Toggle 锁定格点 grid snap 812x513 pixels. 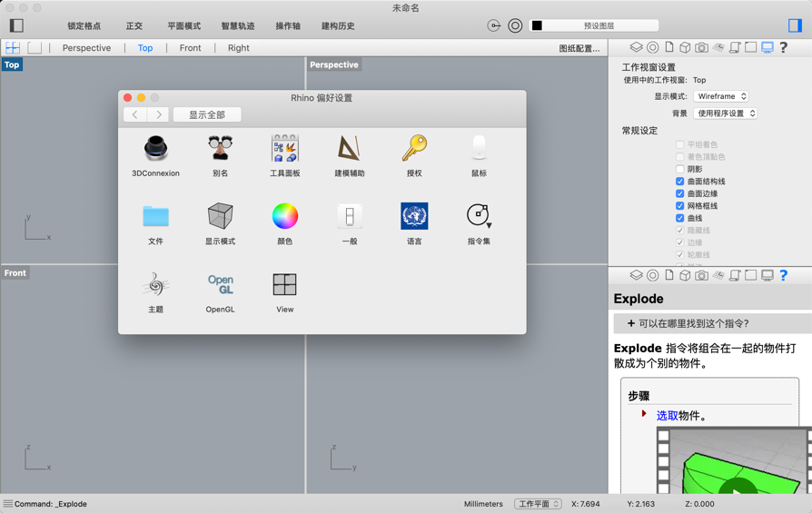click(84, 26)
